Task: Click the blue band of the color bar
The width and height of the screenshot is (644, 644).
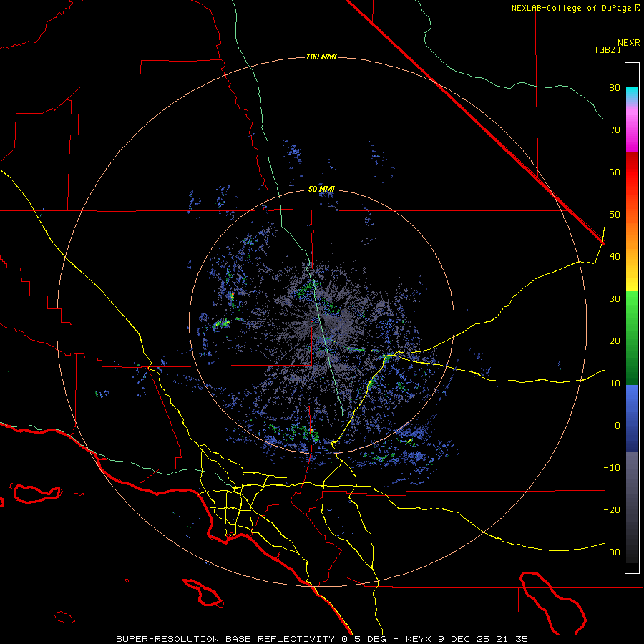Action: [632, 418]
